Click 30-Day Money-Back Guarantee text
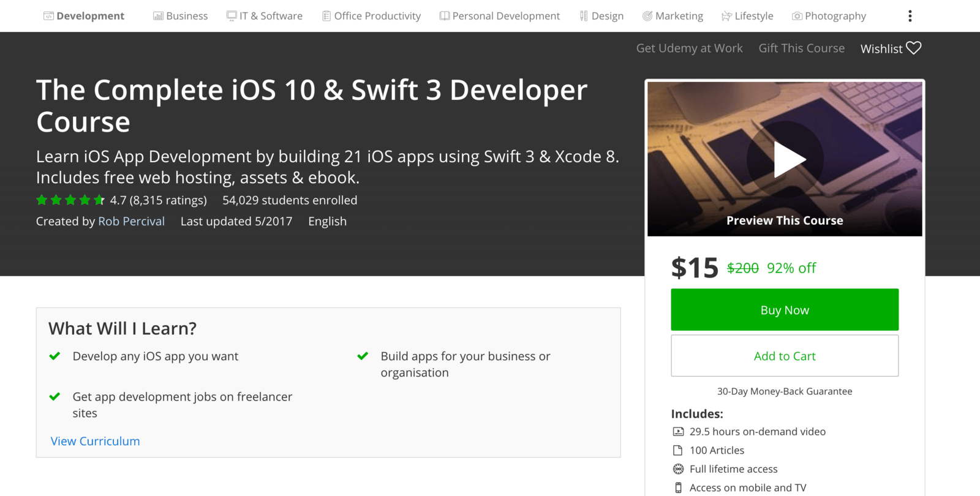 785,391
